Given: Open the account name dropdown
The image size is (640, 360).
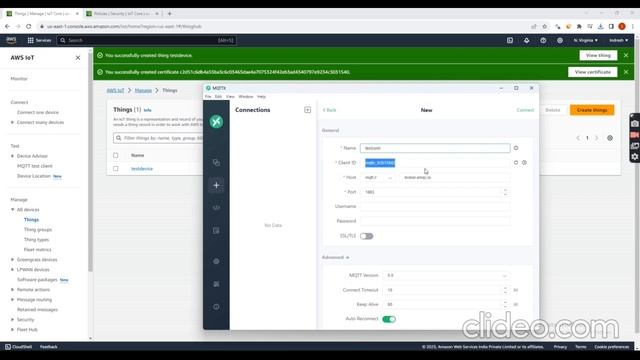Looking at the screenshot, I should pyautogui.click(x=619, y=40).
